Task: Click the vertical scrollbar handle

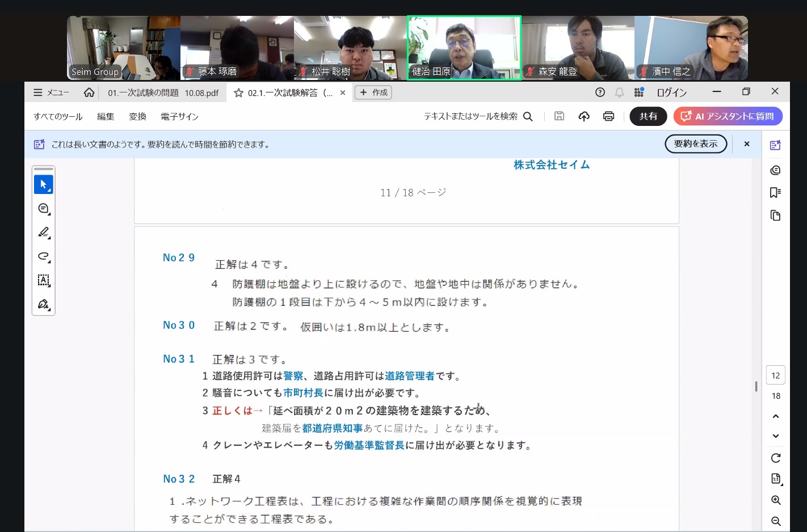Action: [x=756, y=386]
